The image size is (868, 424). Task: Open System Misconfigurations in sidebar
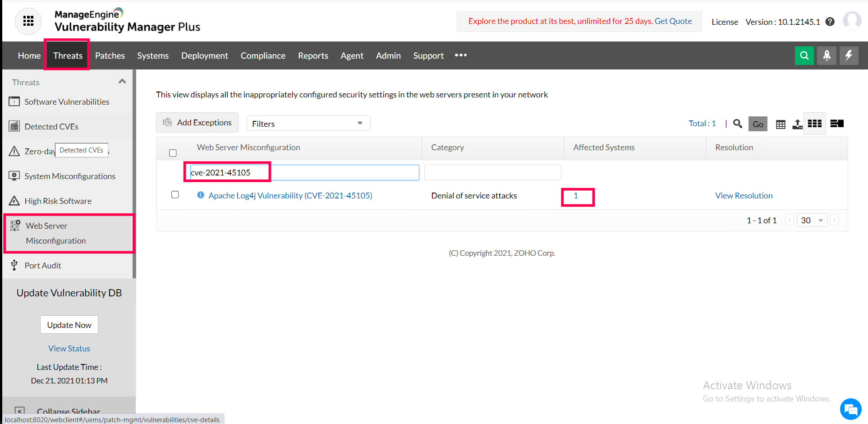[x=70, y=176]
